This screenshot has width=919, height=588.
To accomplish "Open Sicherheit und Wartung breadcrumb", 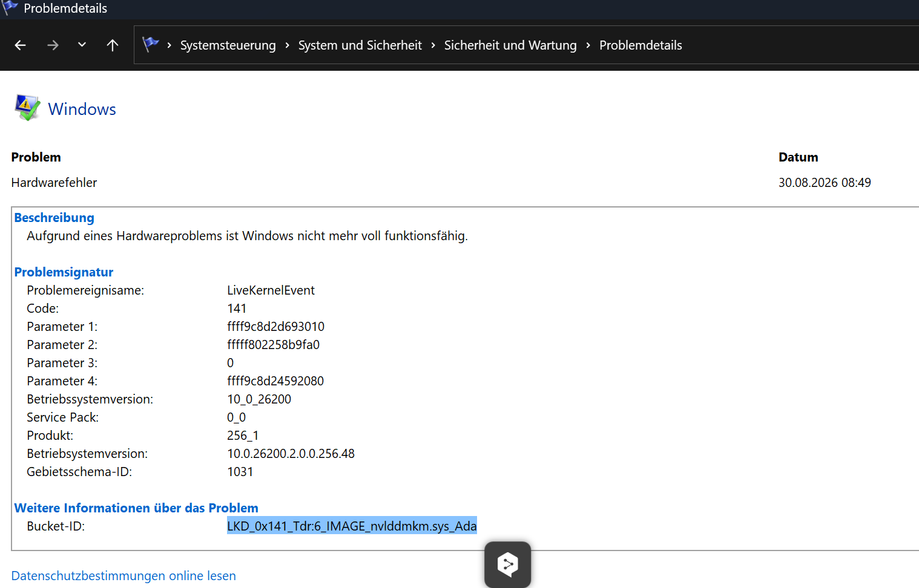I will coord(510,45).
